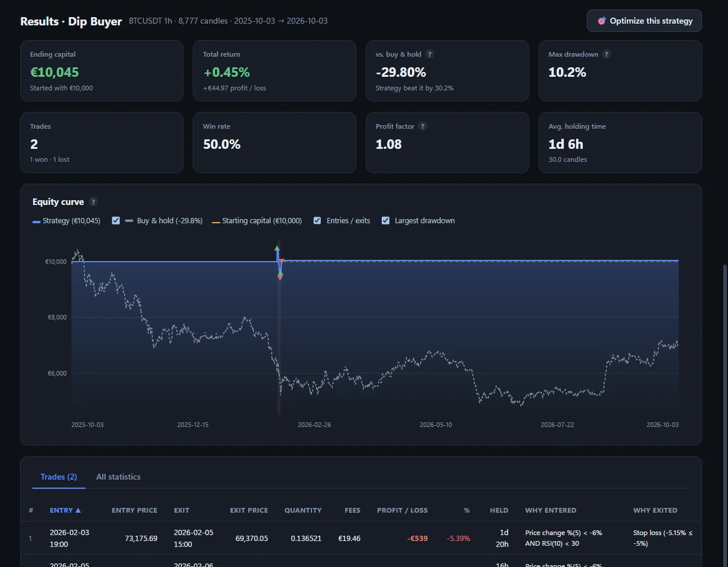Image resolution: width=728 pixels, height=567 pixels.
Task: Sort by PROFIT / LOSS column header
Action: (402, 510)
